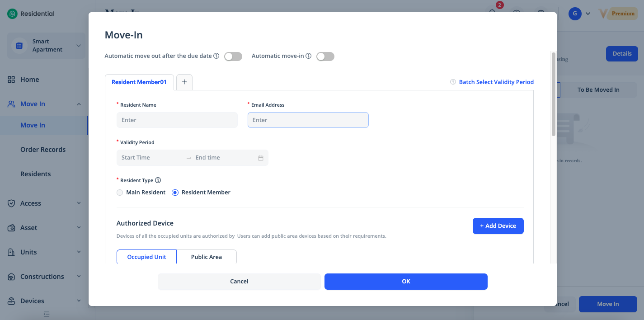Click the info icon beside Resident Type
This screenshot has height=320, width=644.
pos(158,180)
